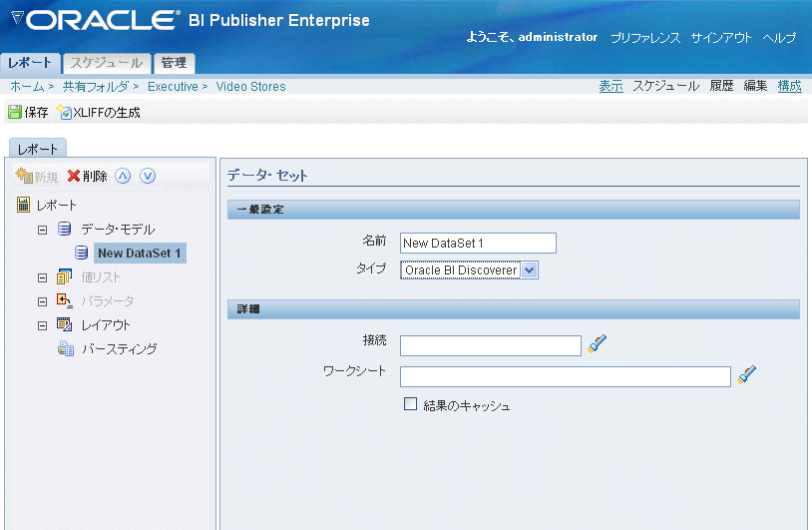Click the 構成 link
Image resolution: width=812 pixels, height=530 pixels.
[790, 86]
